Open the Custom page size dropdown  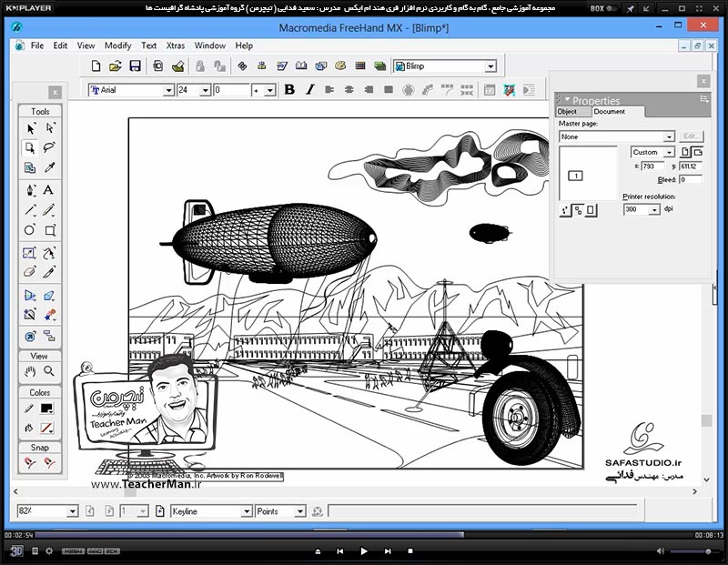(x=669, y=152)
